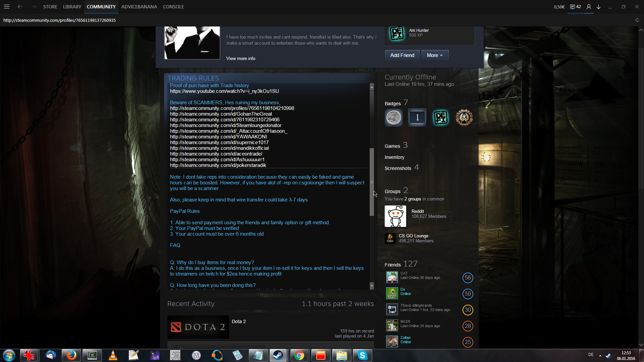The width and height of the screenshot is (644, 362).
Task: Go back with the left arrow
Action: coord(20,7)
